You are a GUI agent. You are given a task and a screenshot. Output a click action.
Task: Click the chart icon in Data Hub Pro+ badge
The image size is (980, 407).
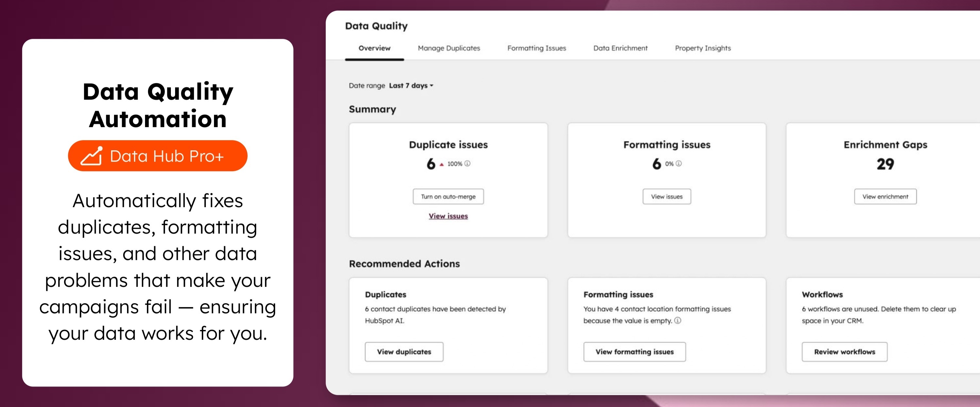91,156
